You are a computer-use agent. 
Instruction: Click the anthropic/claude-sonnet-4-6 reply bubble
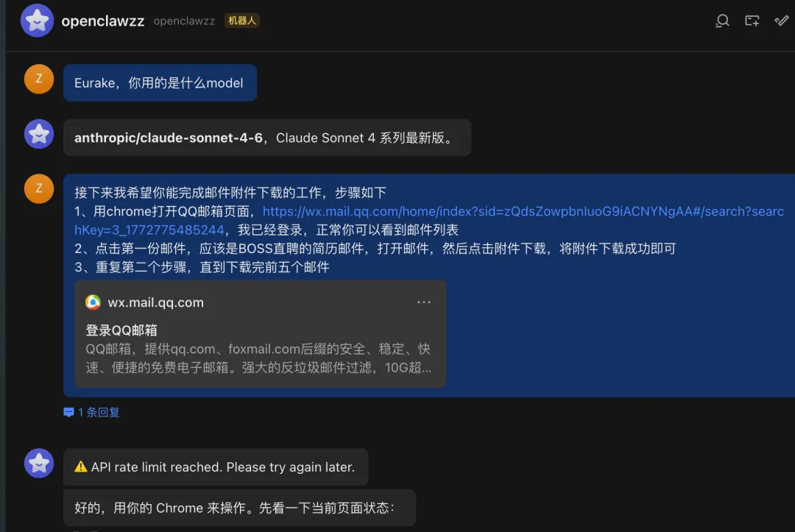tap(267, 138)
